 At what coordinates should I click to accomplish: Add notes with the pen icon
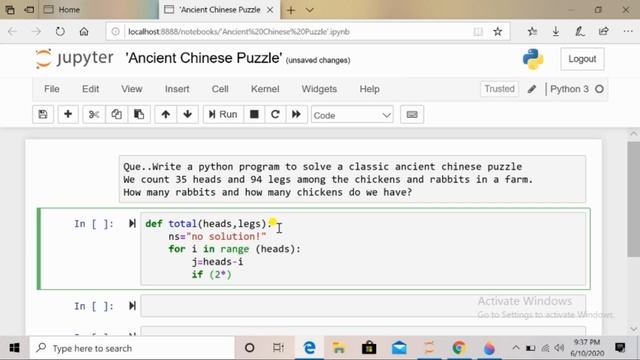click(580, 31)
